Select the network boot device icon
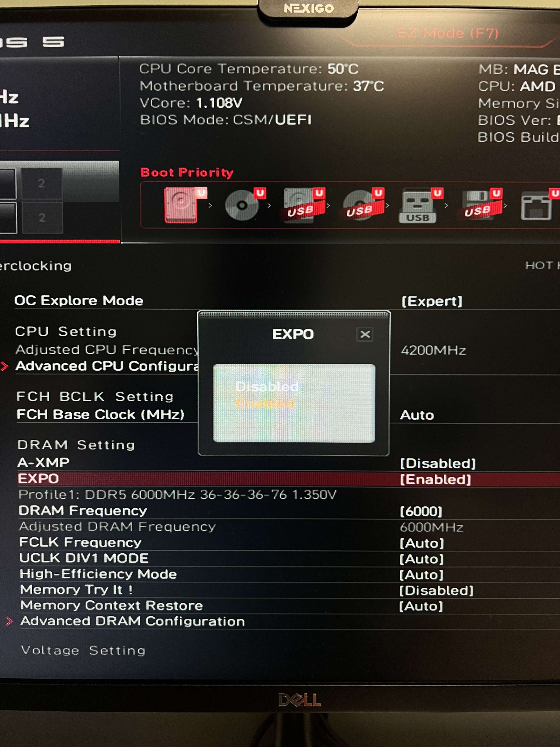 539,205
